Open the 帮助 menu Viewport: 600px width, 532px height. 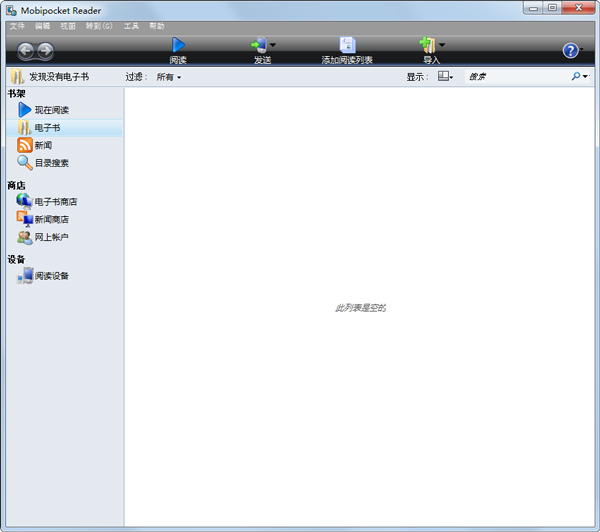click(157, 26)
